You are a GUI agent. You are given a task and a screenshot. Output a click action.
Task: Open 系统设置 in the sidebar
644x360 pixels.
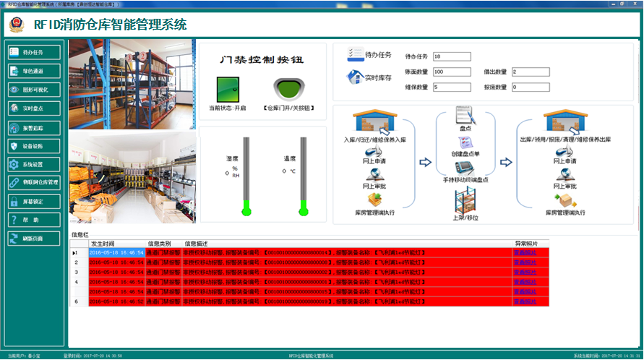point(33,164)
